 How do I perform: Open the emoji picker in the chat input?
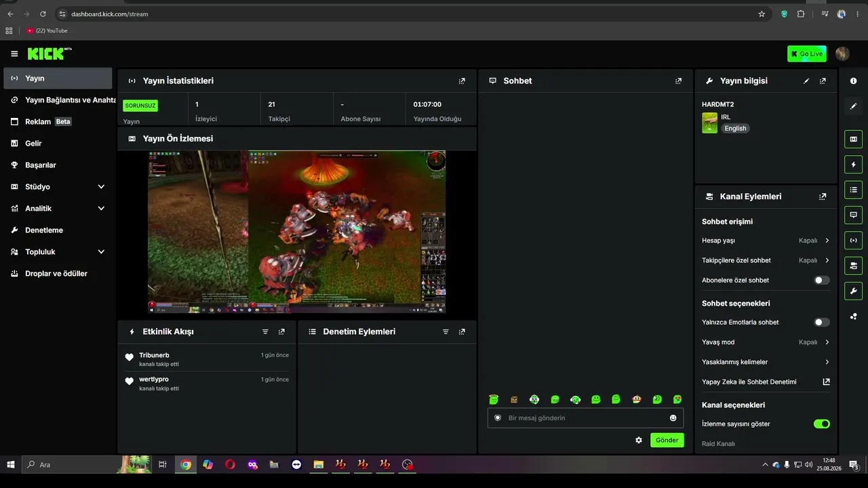673,418
